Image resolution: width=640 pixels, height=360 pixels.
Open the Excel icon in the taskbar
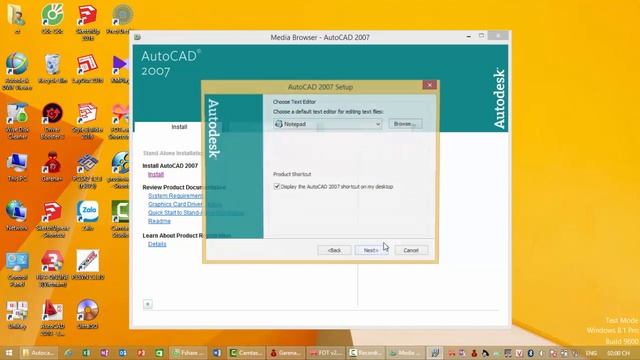tap(86, 353)
